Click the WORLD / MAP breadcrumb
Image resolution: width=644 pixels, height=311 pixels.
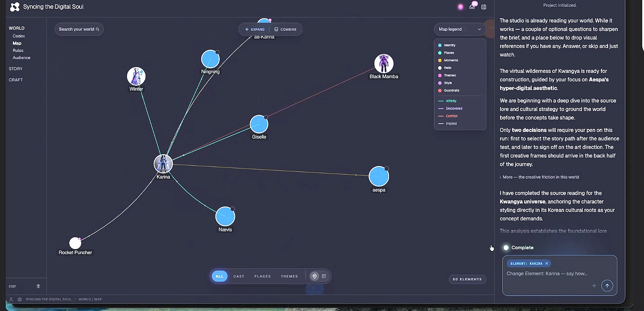pos(90,299)
